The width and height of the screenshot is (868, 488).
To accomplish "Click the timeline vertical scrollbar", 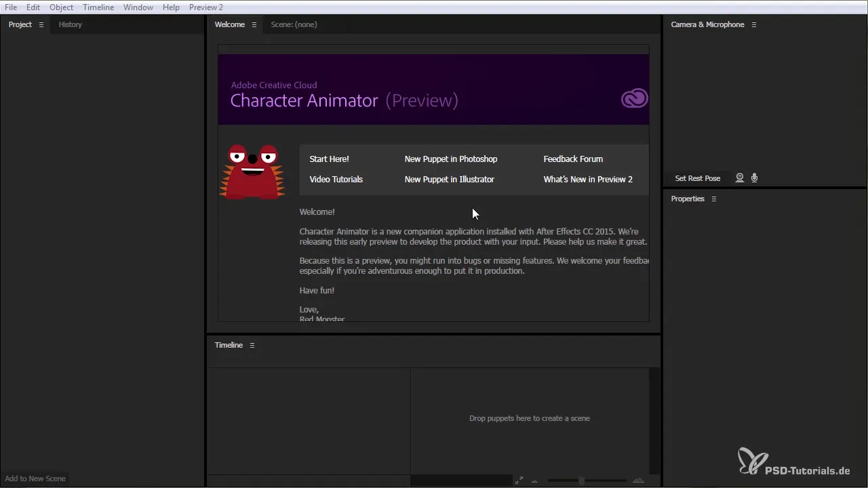I will [654, 420].
